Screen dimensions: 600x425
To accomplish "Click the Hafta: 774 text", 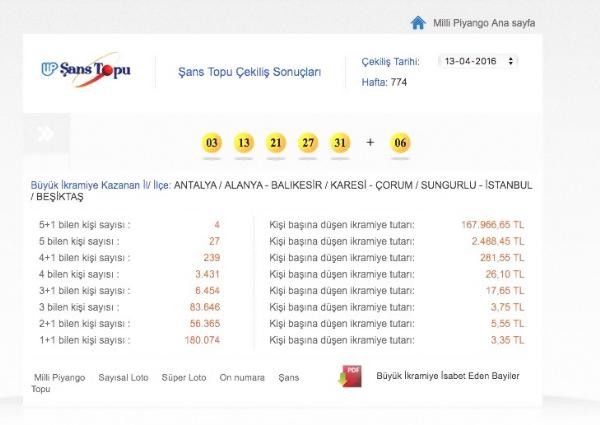I will coord(384,82).
